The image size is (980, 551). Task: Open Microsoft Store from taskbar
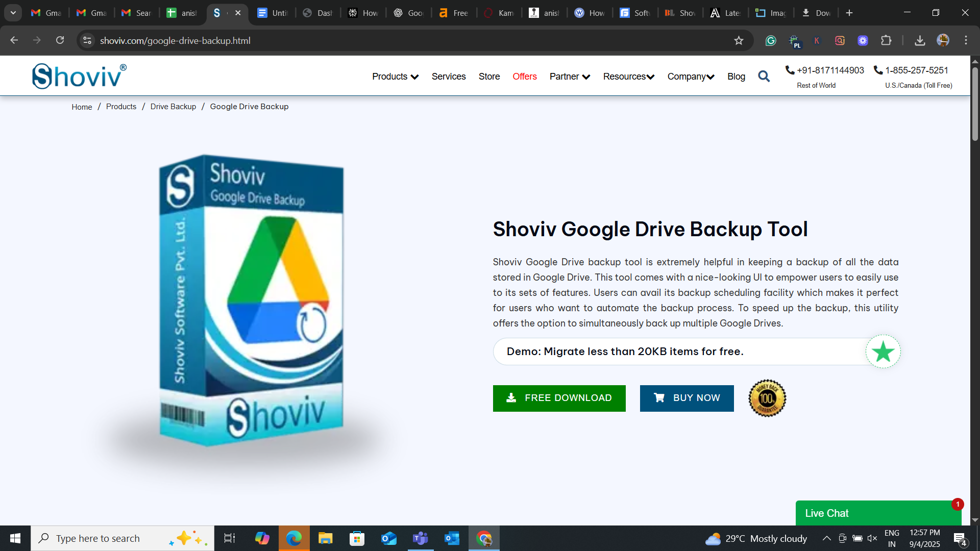pyautogui.click(x=357, y=538)
